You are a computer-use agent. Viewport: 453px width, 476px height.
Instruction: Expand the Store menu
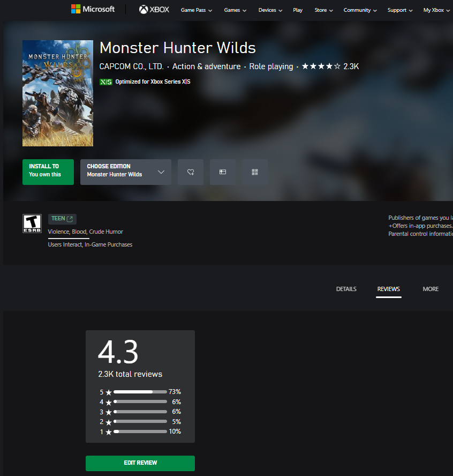tap(323, 10)
